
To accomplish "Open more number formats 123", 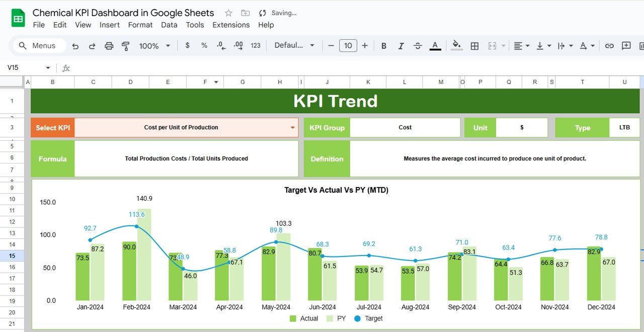I will (256, 45).
